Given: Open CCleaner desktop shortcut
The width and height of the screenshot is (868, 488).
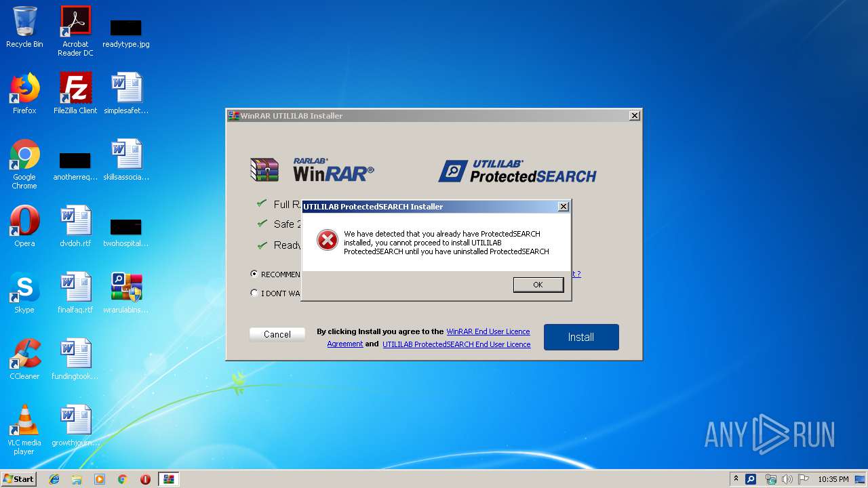Looking at the screenshot, I should click(24, 359).
